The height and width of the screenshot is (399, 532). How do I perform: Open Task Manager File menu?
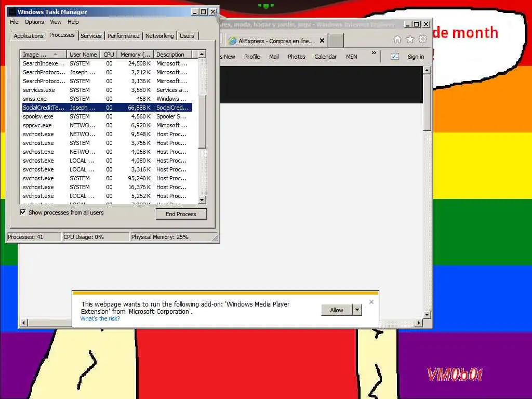pos(14,22)
